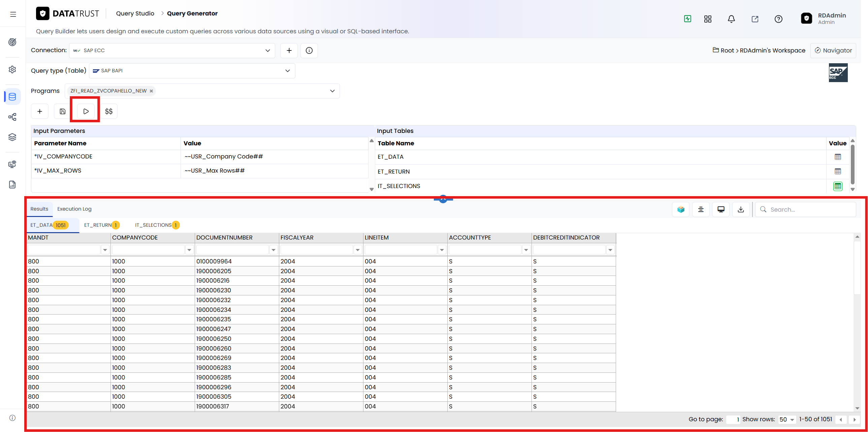Open the ET_DATA table value icon
This screenshot has width=868, height=432.
[838, 157]
